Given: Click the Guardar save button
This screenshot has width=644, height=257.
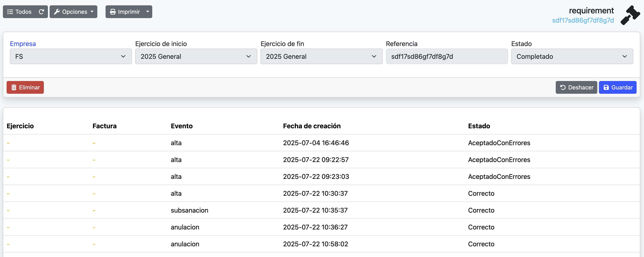Looking at the screenshot, I should pos(617,87).
